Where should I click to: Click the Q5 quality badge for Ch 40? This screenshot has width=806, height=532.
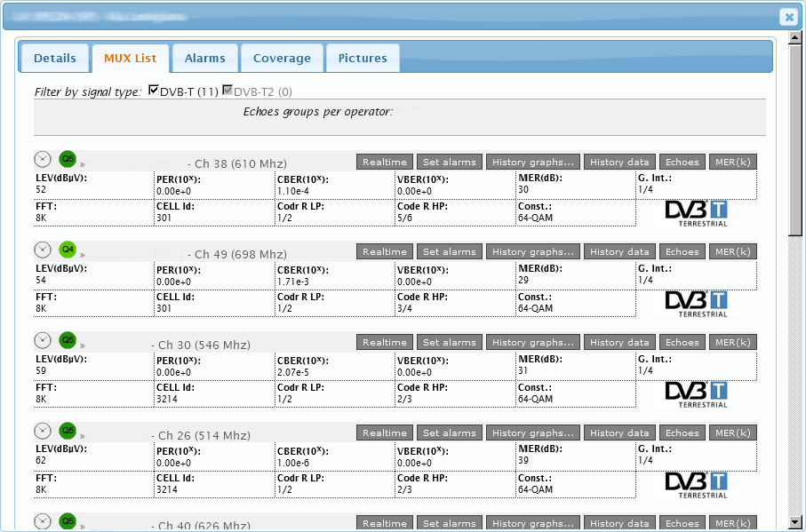pos(68,520)
